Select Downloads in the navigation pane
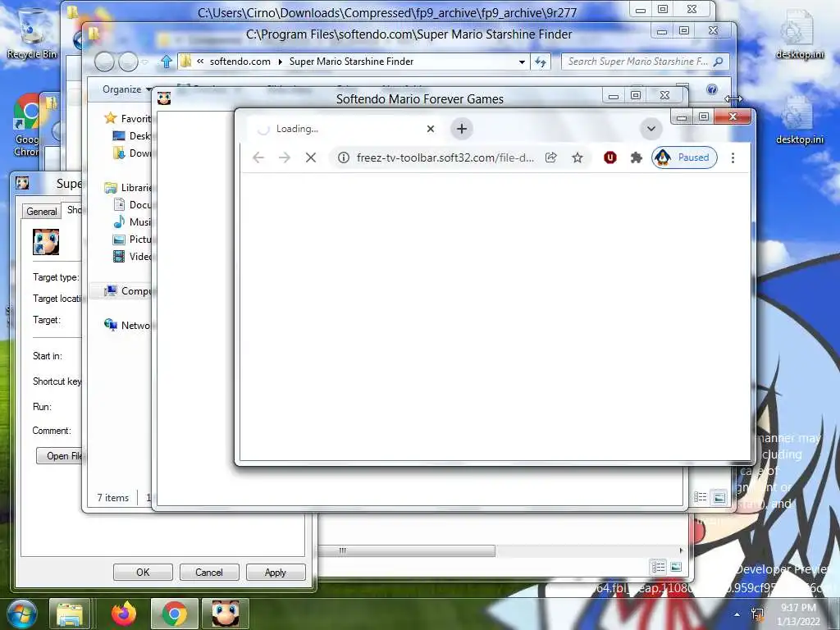This screenshot has width=840, height=630. pos(133,153)
